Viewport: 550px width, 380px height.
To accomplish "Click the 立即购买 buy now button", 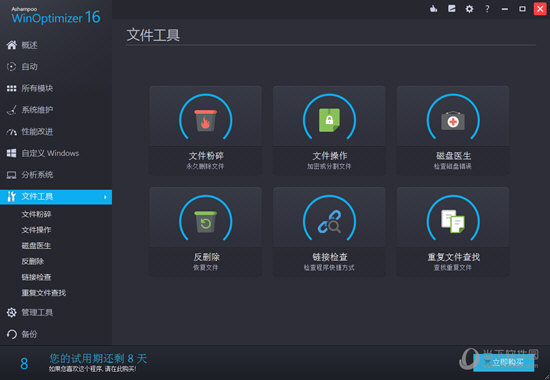I will [504, 362].
